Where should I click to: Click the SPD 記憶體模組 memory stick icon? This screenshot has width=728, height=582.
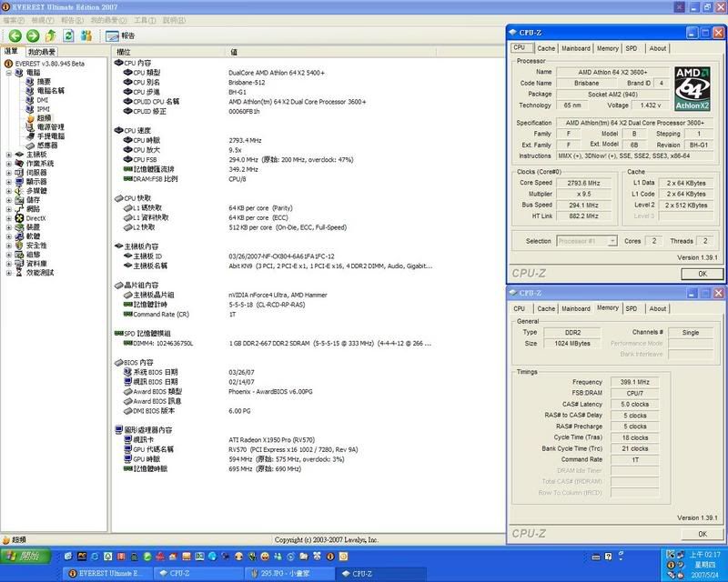coord(118,333)
